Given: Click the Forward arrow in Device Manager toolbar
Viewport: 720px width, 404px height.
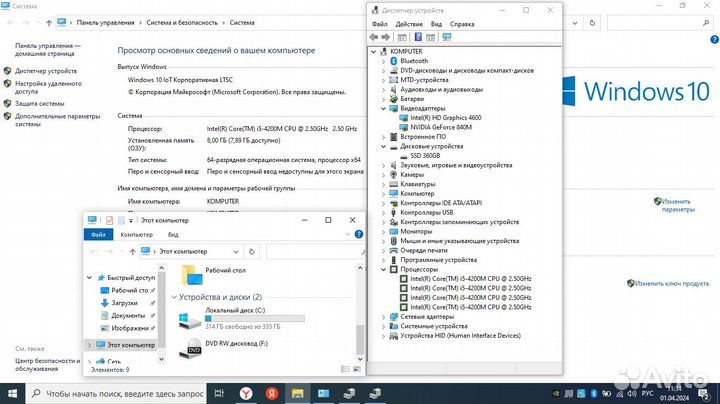Looking at the screenshot, I should point(386,37).
